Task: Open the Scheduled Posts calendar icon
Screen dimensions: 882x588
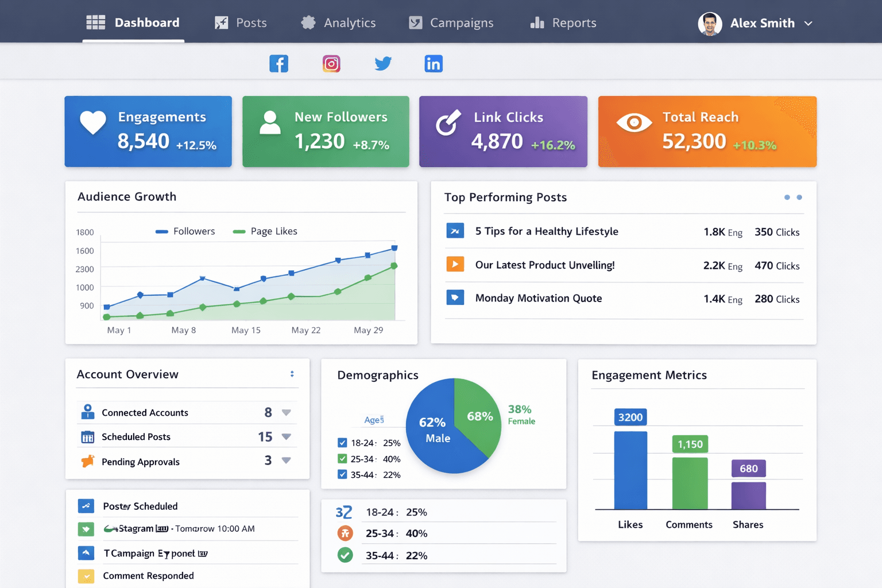Action: point(87,436)
